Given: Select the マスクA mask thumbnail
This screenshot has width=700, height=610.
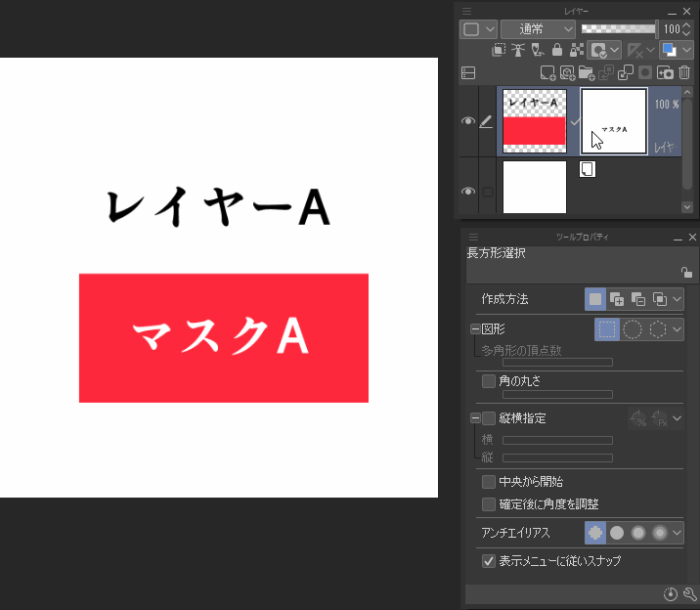Looking at the screenshot, I should (x=614, y=121).
